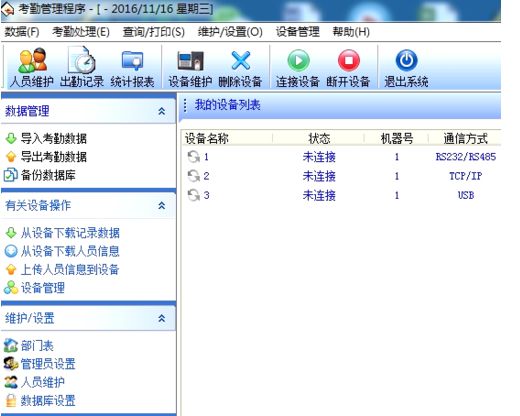Open 人员维护 toolbar icon
The image size is (520, 416).
tap(32, 60)
